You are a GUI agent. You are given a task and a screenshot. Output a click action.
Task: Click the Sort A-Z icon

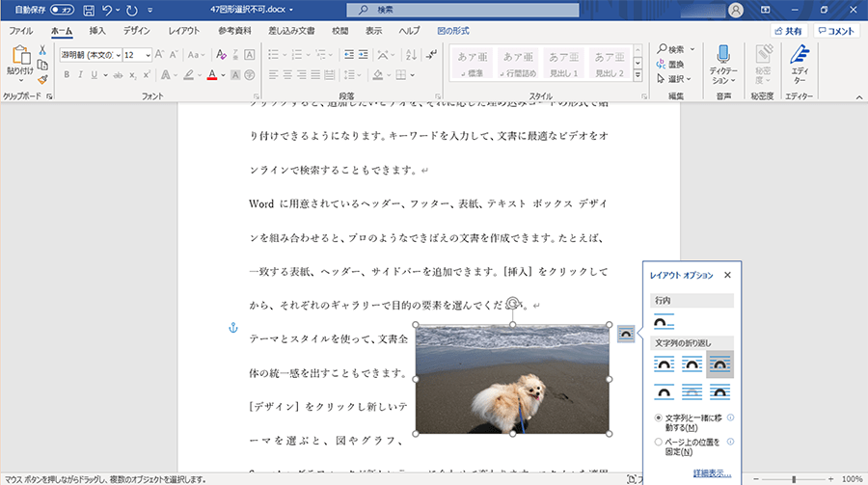pyautogui.click(x=411, y=54)
